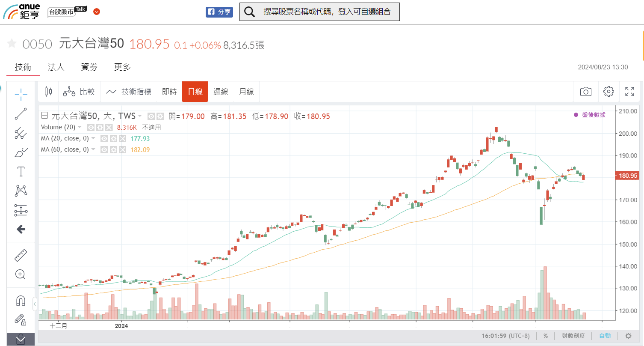This screenshot has width=644, height=346.
Task: Select the brush drawing tool
Action: pos(21,152)
